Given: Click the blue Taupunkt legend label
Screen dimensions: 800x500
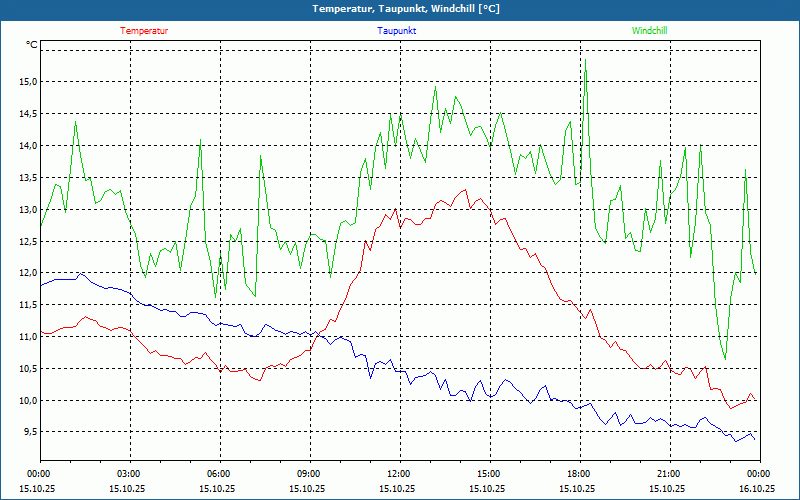Looking at the screenshot, I should coord(397,31).
